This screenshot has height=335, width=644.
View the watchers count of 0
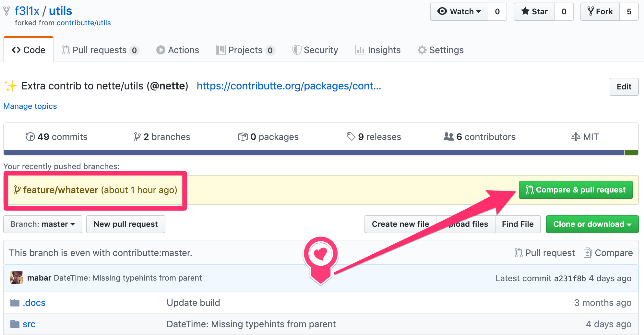pos(497,12)
